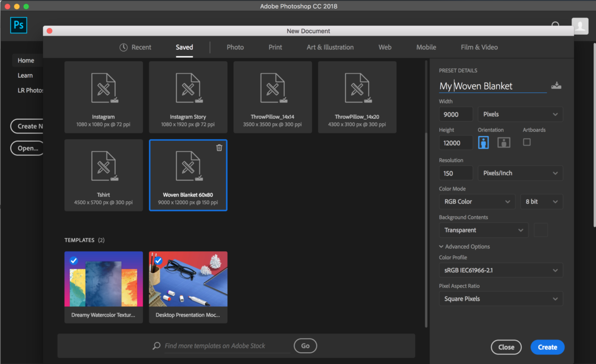The width and height of the screenshot is (596, 364).
Task: Click Home in the Photoshop sidebar
Action: [x=26, y=61]
